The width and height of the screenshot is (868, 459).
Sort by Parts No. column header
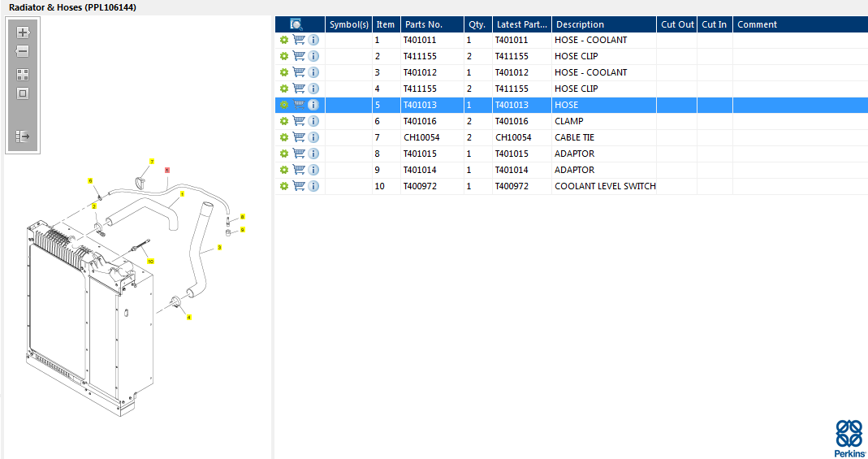pyautogui.click(x=432, y=24)
